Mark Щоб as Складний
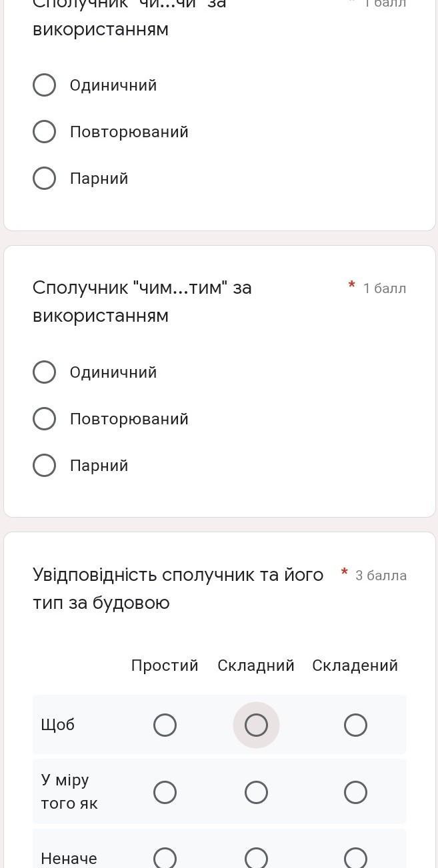Viewport: 438px width, 868px height. (x=256, y=725)
